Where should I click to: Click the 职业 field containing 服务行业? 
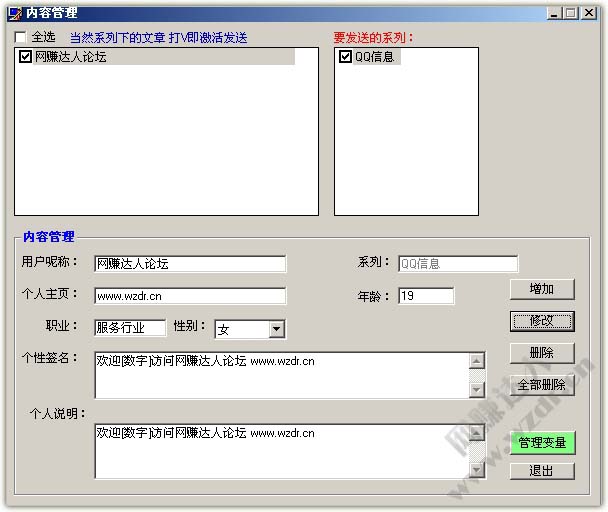click(x=130, y=328)
